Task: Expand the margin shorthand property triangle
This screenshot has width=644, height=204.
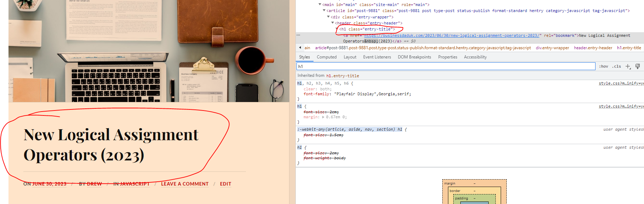Action: (323, 117)
